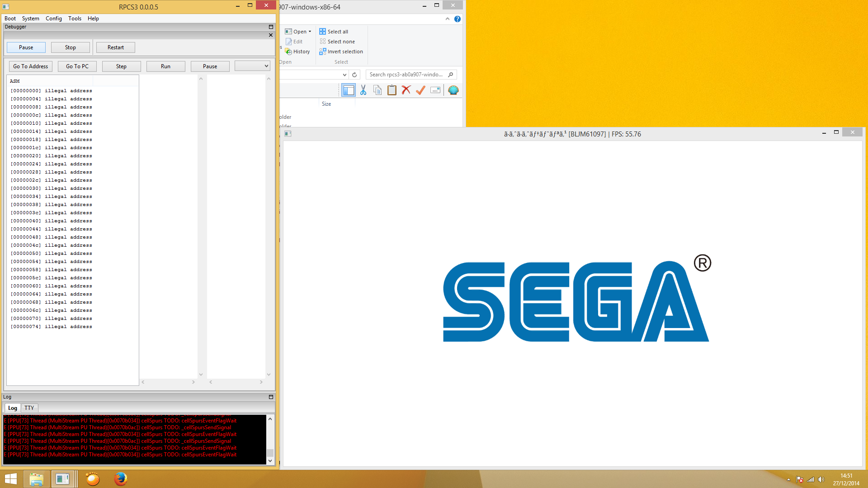Switch to the TTY log tab

click(29, 408)
